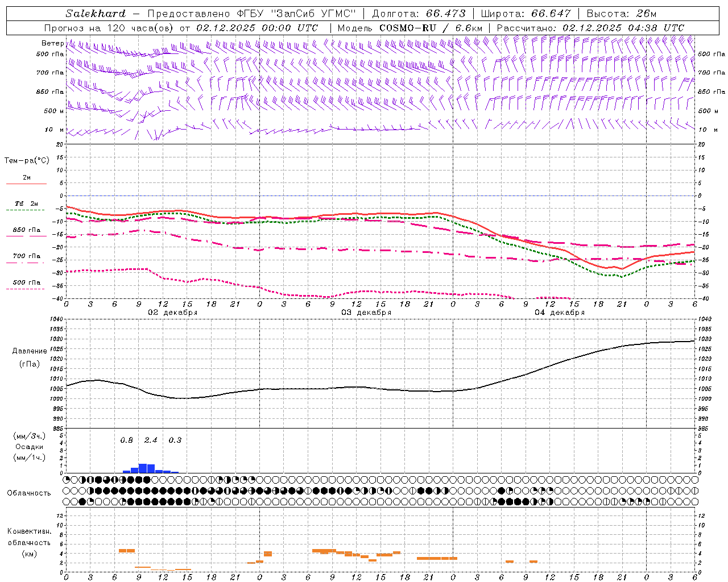Image resolution: width=728 pixels, height=582 pixels.
Task: Click the Облачность cloudiness row label
Action: [29, 493]
